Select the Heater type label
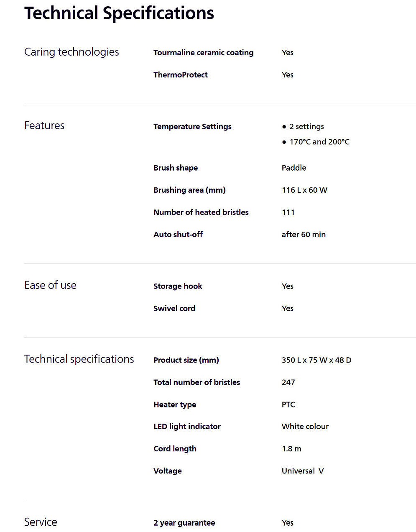This screenshot has height=532, width=416. click(x=175, y=404)
